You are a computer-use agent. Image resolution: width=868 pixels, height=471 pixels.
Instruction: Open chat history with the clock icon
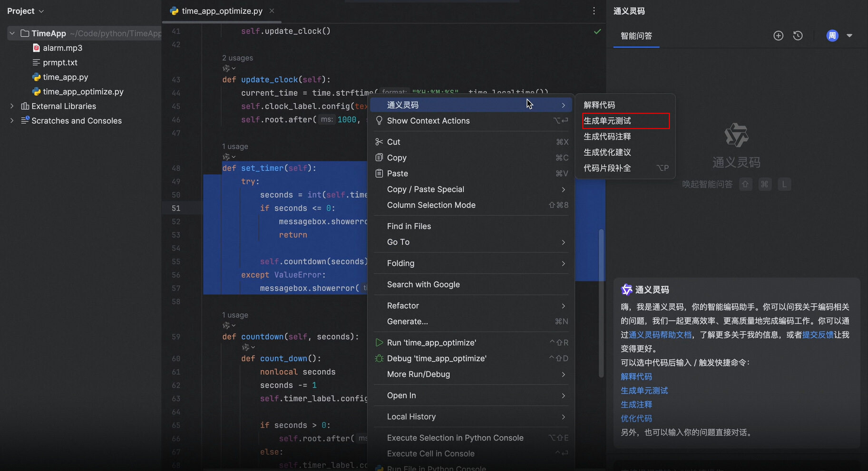pos(798,36)
